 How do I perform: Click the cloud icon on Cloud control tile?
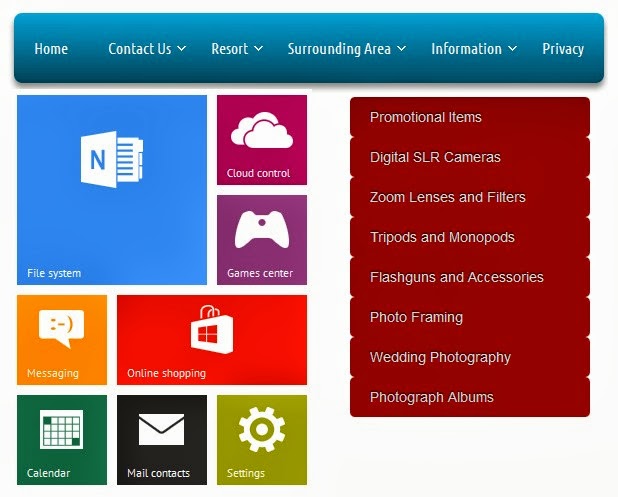(262, 130)
